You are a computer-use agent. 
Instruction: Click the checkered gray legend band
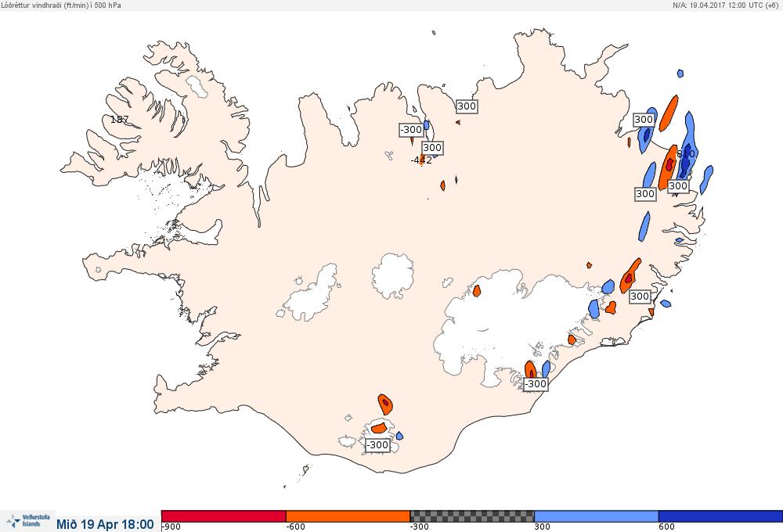tap(472, 516)
